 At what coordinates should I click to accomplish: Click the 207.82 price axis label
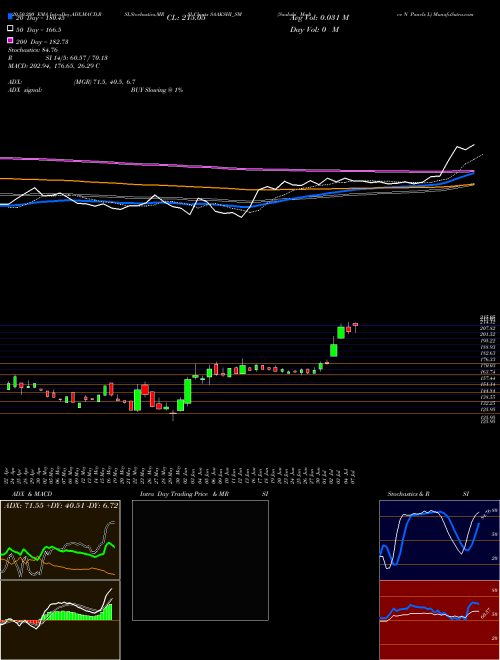tap(488, 327)
